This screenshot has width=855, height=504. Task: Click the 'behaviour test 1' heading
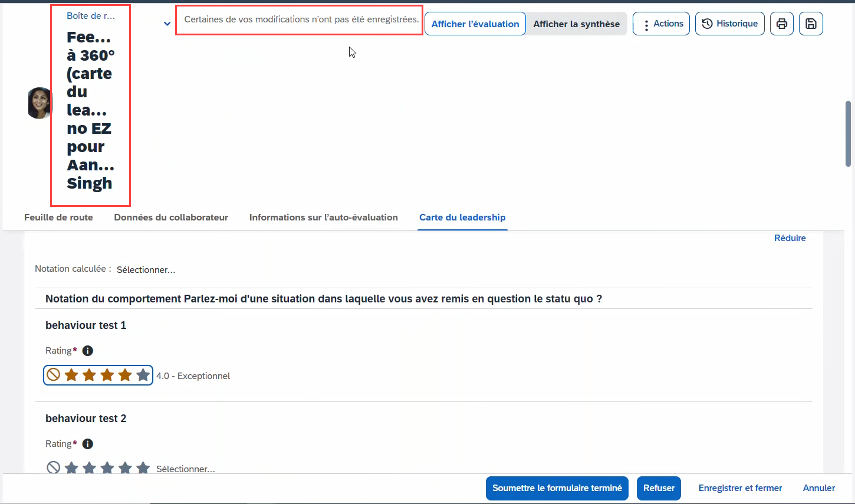(x=86, y=325)
